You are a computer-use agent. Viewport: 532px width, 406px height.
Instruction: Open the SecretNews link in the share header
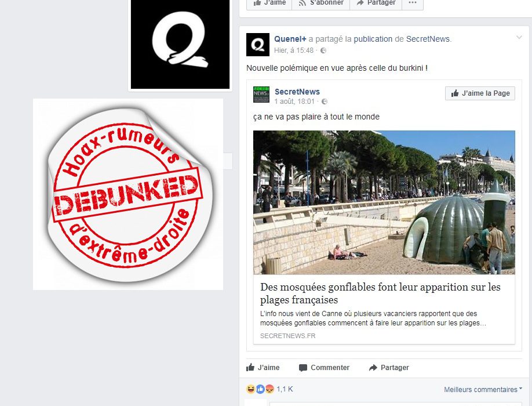pyautogui.click(x=428, y=39)
